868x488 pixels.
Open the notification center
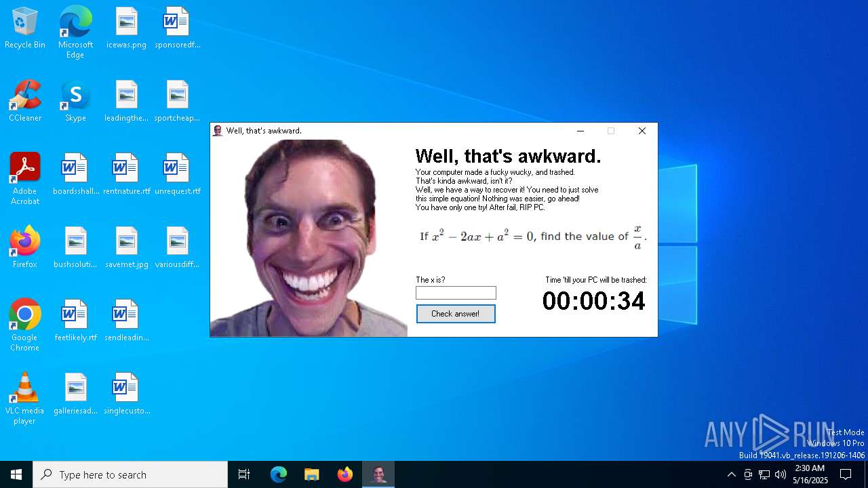pos(846,474)
